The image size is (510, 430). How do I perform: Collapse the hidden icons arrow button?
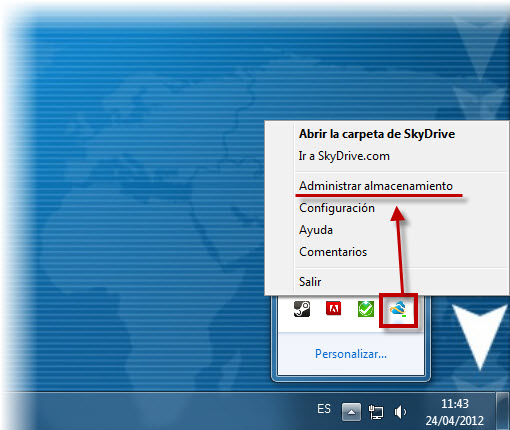pyautogui.click(x=351, y=412)
